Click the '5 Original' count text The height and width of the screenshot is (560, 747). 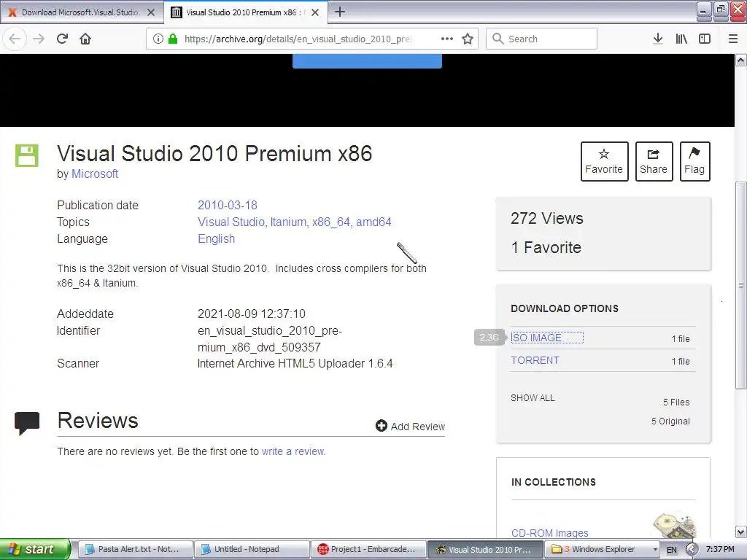(x=671, y=421)
